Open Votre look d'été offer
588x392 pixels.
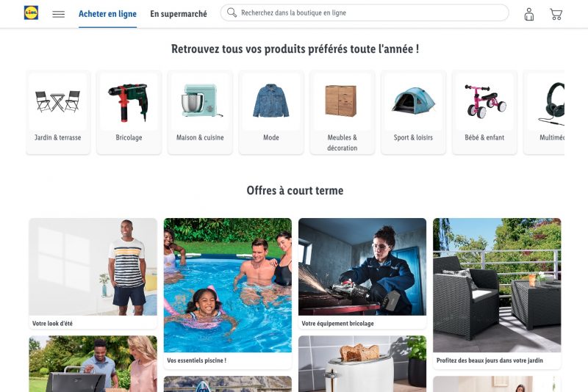[93, 274]
